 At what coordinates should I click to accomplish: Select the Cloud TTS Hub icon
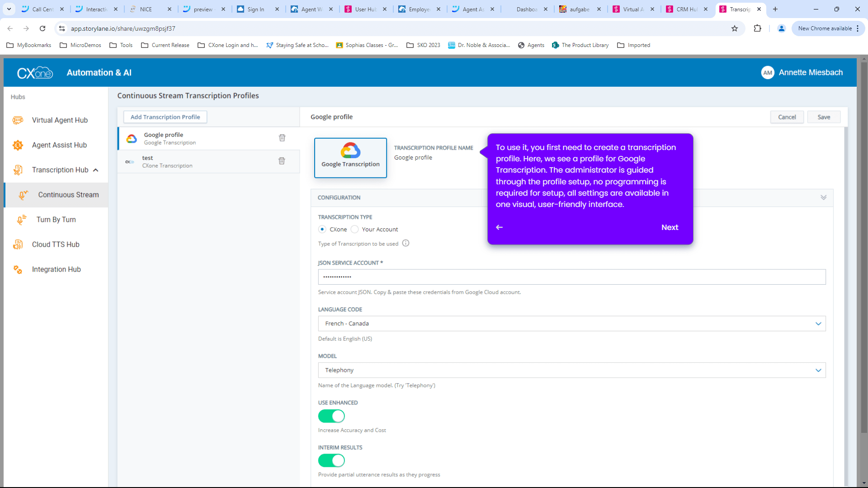(x=17, y=244)
